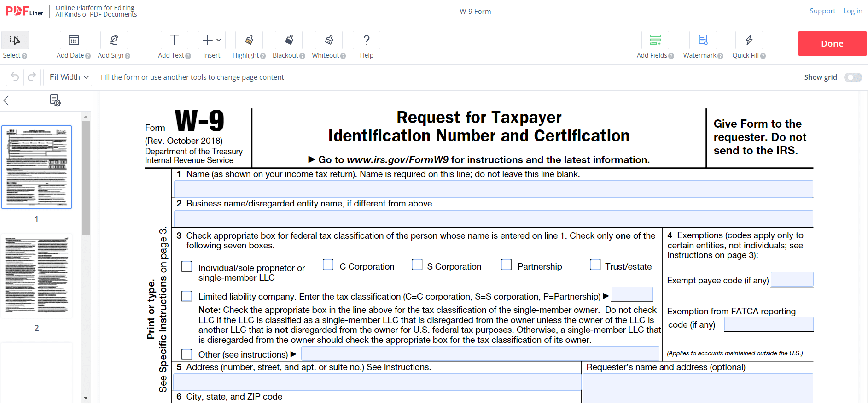Image resolution: width=868 pixels, height=406 pixels.
Task: Select the Add Date calendar tool
Action: 73,41
